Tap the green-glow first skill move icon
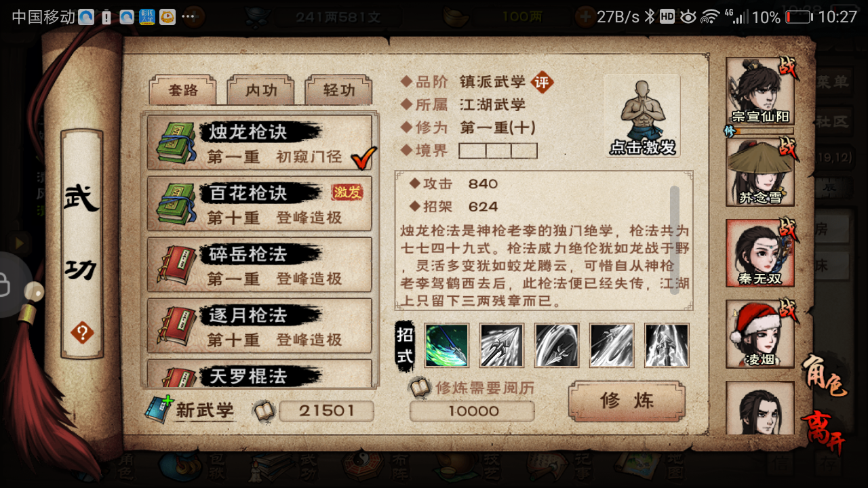 [447, 346]
